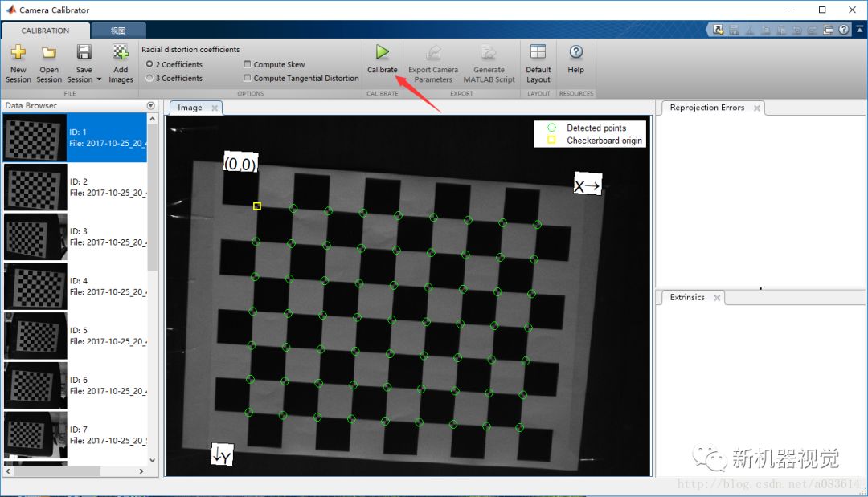Click Data Browser scroll left arrow

point(8,471)
